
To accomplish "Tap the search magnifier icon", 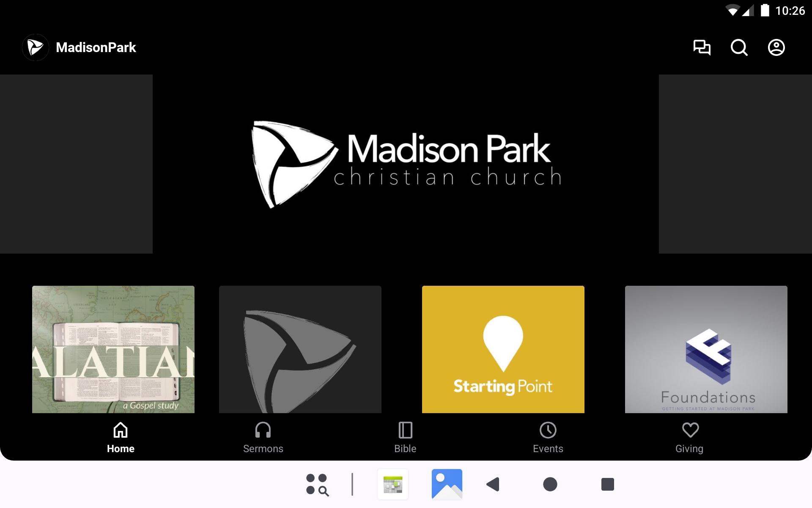I will (x=739, y=47).
